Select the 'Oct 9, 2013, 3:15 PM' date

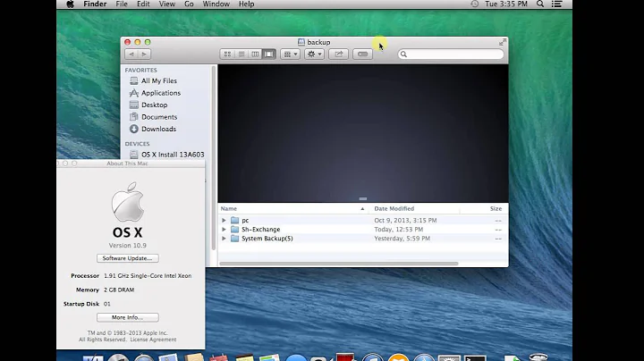(x=405, y=221)
